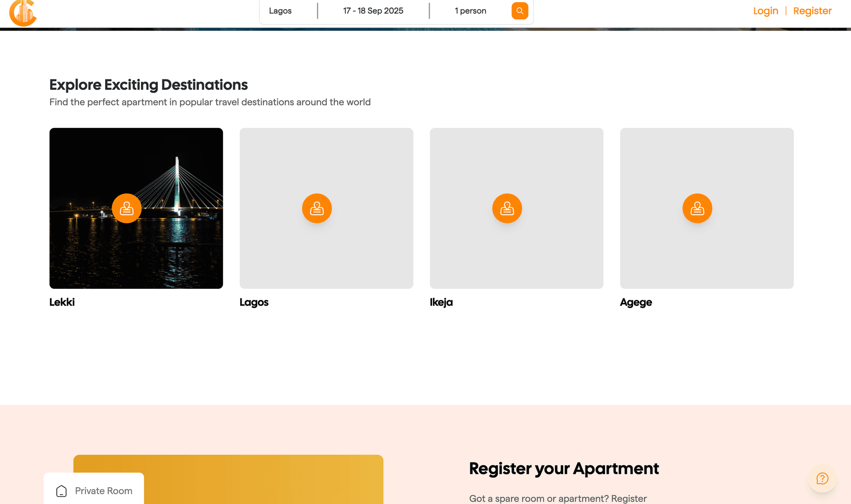Screen dimensions: 851x504
Task: Select the Private Room label
Action: [104, 491]
